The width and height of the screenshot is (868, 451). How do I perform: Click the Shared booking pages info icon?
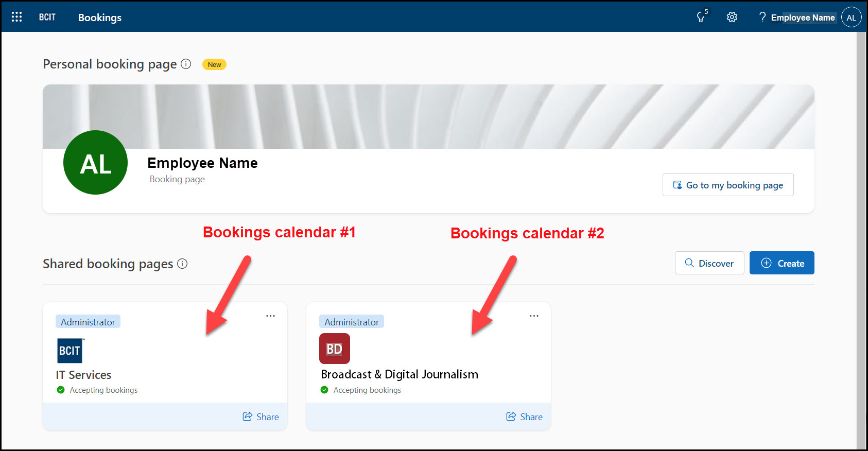click(183, 264)
